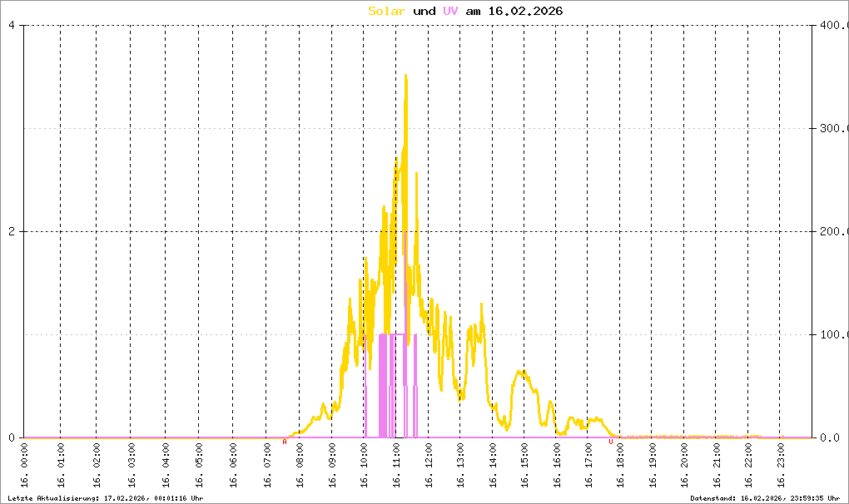Screen dimensions: 849x504
Task: Click the left axis value 0
Action: coord(12,437)
